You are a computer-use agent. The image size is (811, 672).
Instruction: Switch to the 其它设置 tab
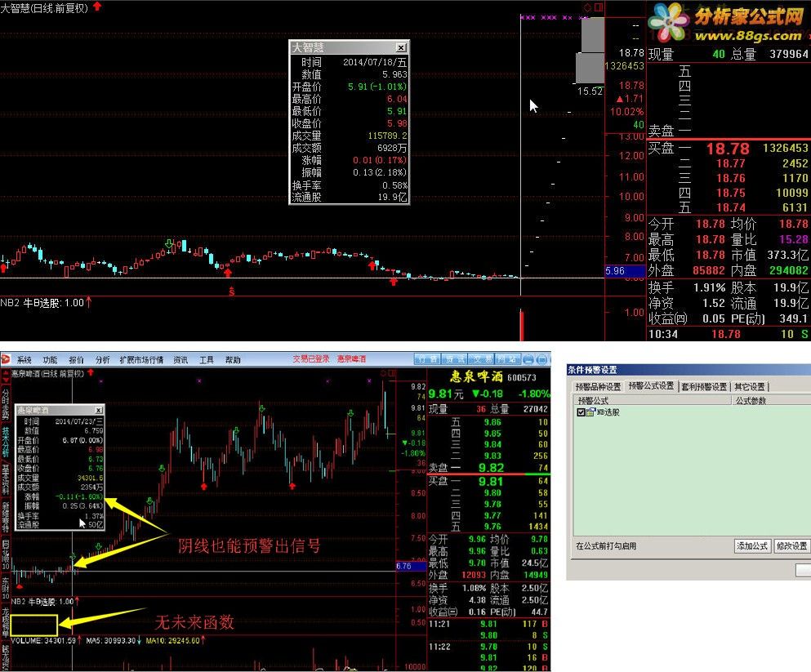click(750, 387)
